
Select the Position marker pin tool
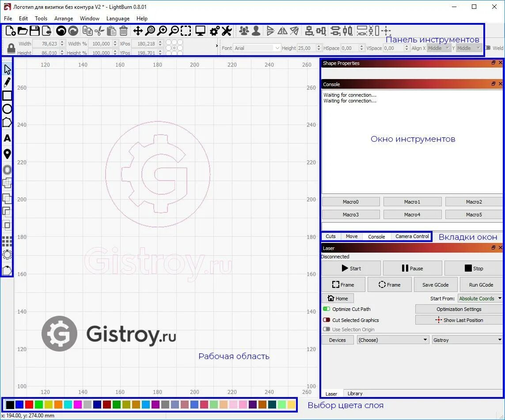[x=7, y=154]
